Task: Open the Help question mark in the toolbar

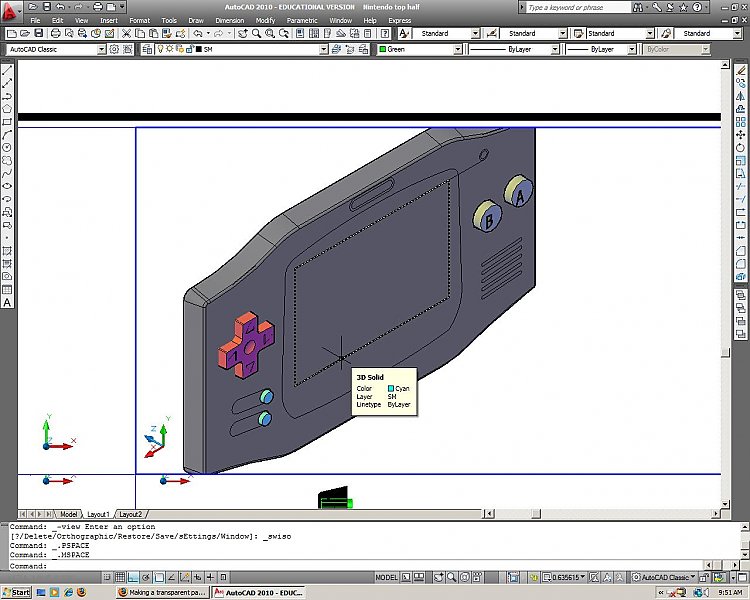Action: click(x=385, y=33)
